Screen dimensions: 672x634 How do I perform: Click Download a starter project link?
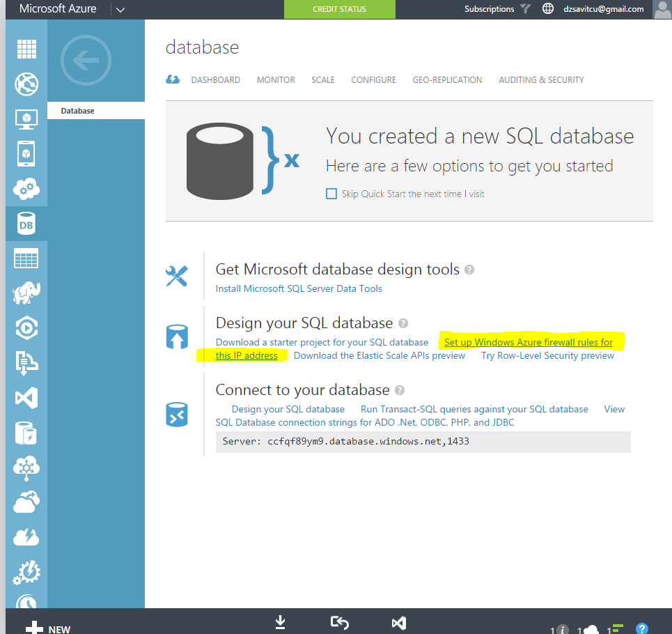[x=322, y=342]
